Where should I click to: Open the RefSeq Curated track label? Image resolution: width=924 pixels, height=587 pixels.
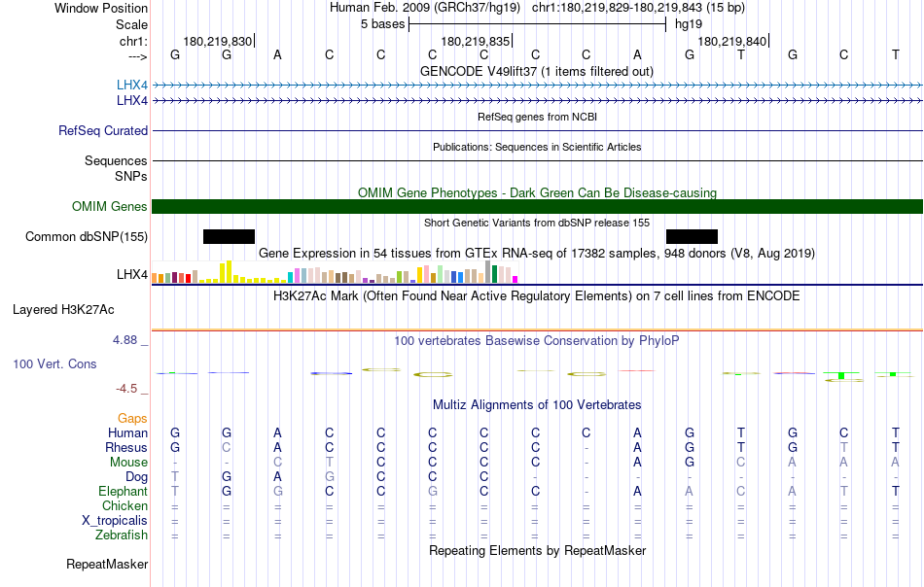103,130
